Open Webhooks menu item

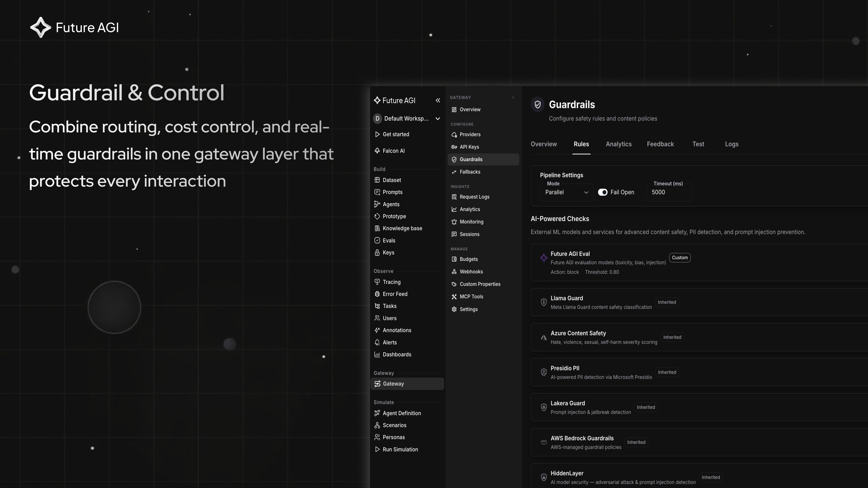[x=483, y=272]
